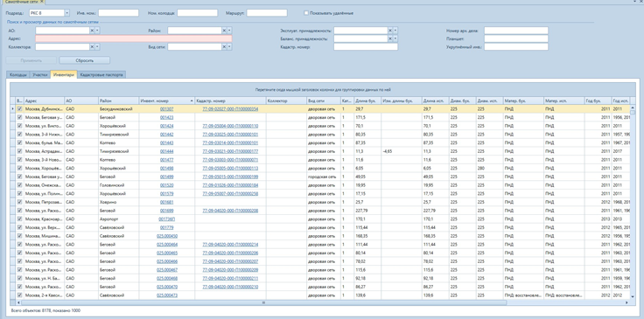The image size is (644, 319).
Task: Open inventory number link 001423
Action: pyautogui.click(x=167, y=117)
